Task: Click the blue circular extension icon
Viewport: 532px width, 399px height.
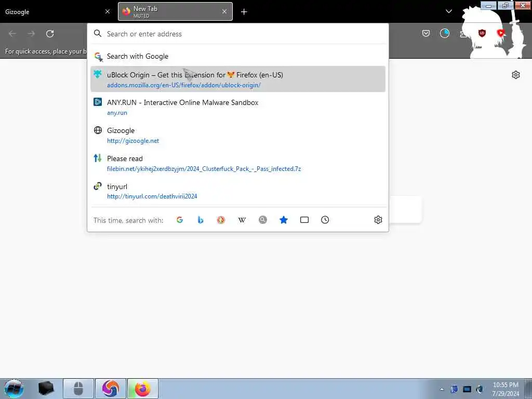Action: (x=445, y=33)
